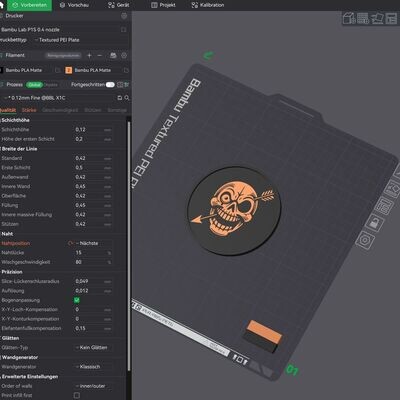Remove a filament with the minus icon
Image resolution: width=400 pixels, height=400 pixels.
coord(99,55)
